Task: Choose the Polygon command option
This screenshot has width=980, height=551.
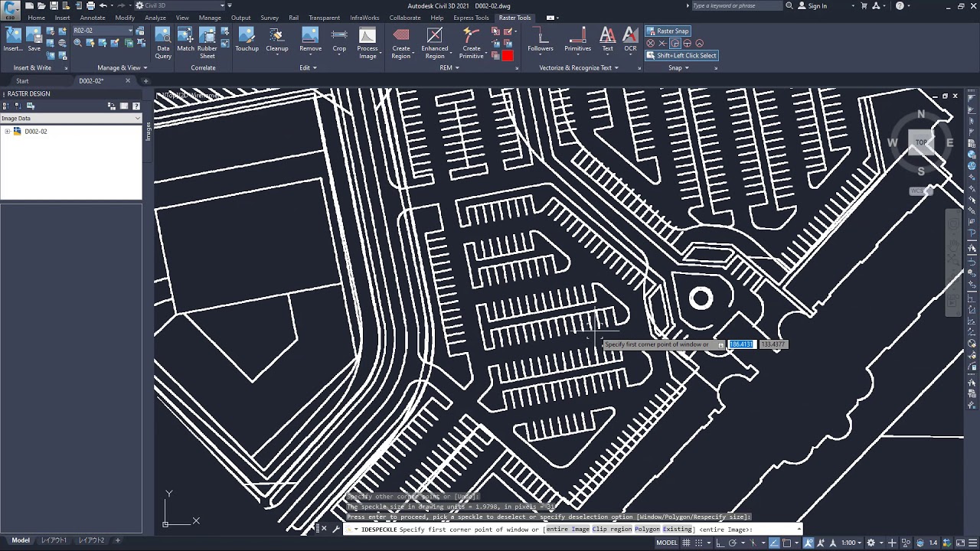Action: click(647, 530)
